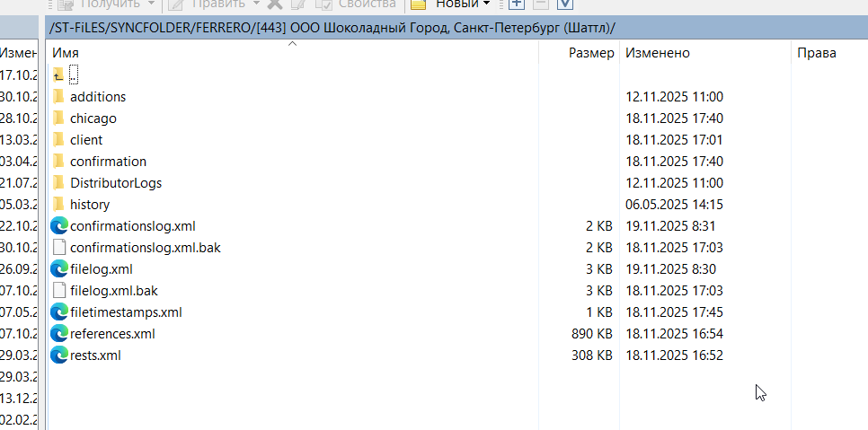Click the date 18.11.2025 17:45
The height and width of the screenshot is (430, 868).
click(674, 312)
